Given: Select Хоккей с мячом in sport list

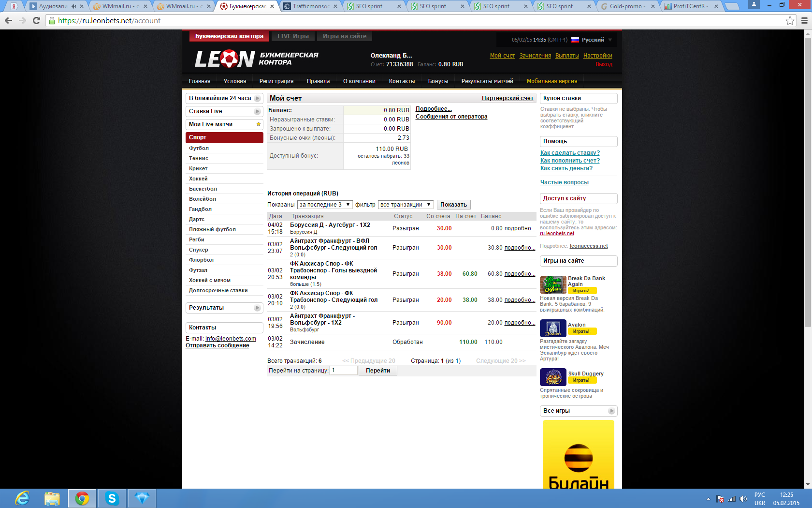Looking at the screenshot, I should pyautogui.click(x=224, y=280).
